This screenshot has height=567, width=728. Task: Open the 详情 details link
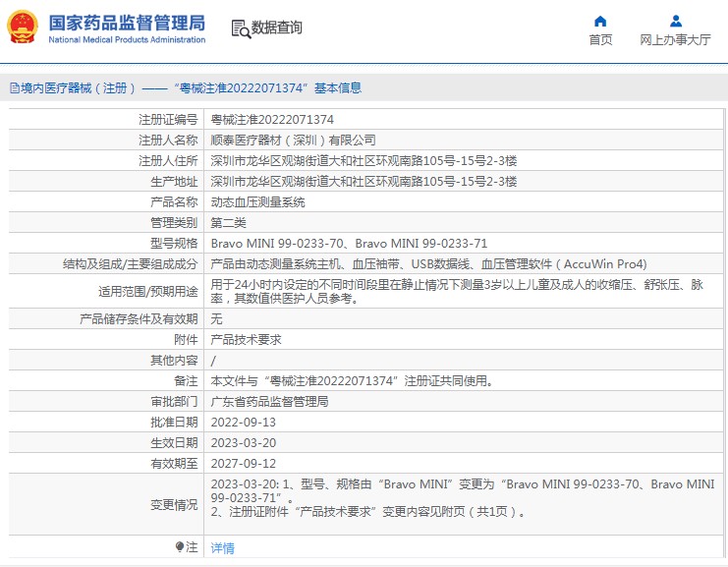coord(222,548)
